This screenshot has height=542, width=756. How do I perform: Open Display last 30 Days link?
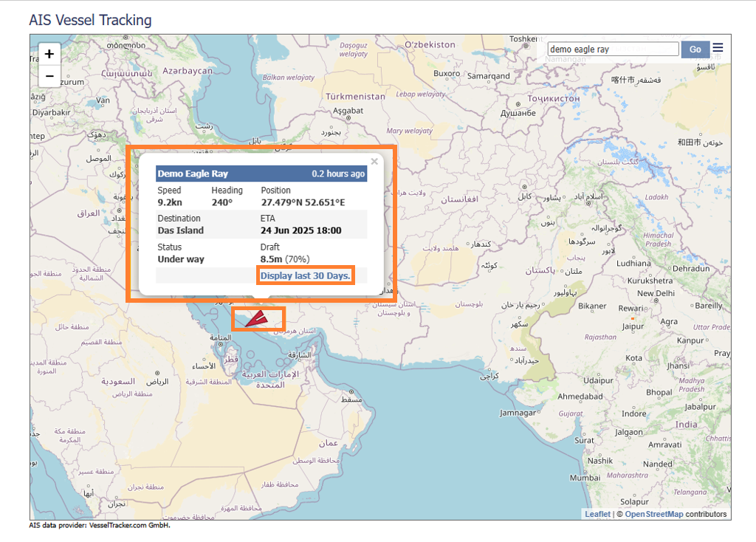306,275
